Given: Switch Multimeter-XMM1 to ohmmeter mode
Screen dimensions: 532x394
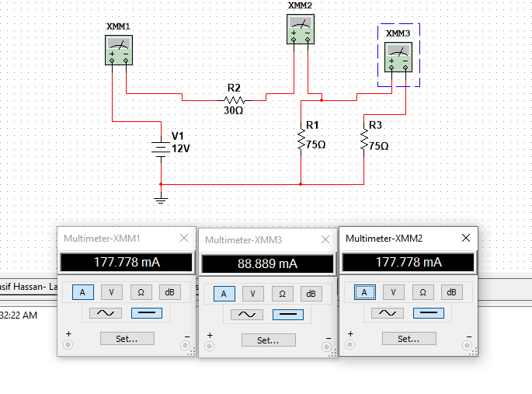Looking at the screenshot, I should click(x=141, y=292).
